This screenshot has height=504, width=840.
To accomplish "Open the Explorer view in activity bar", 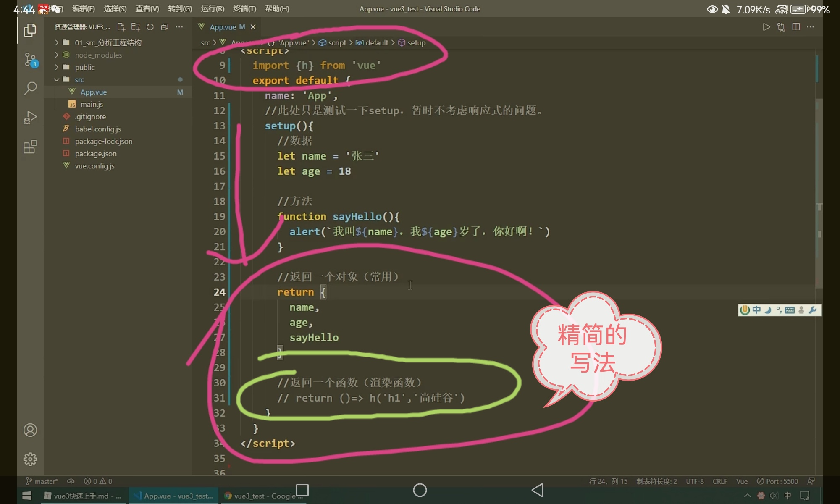I will [x=30, y=30].
